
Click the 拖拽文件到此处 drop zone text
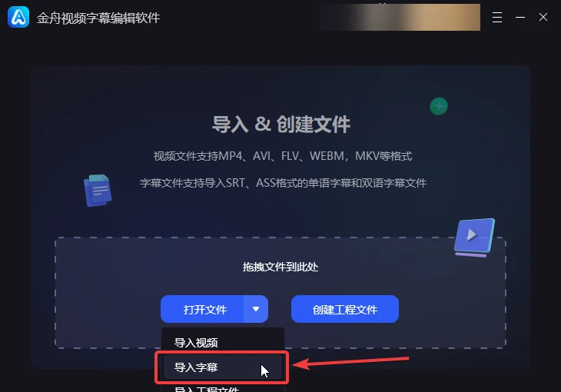280,267
